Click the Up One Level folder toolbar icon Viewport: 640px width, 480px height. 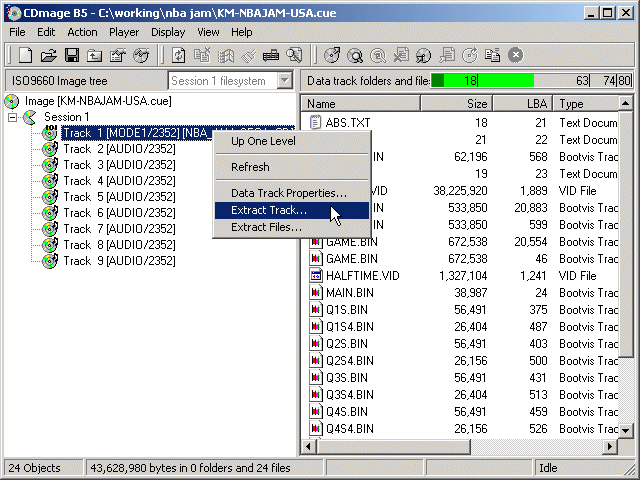click(95, 55)
